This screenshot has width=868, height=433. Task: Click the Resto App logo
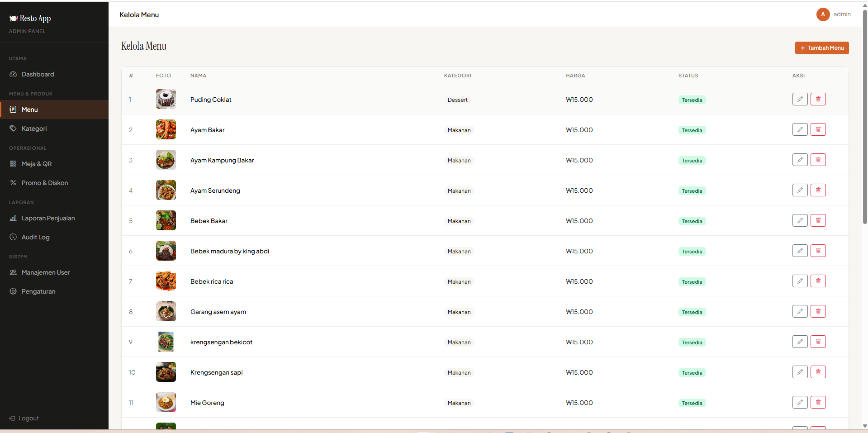pyautogui.click(x=30, y=19)
